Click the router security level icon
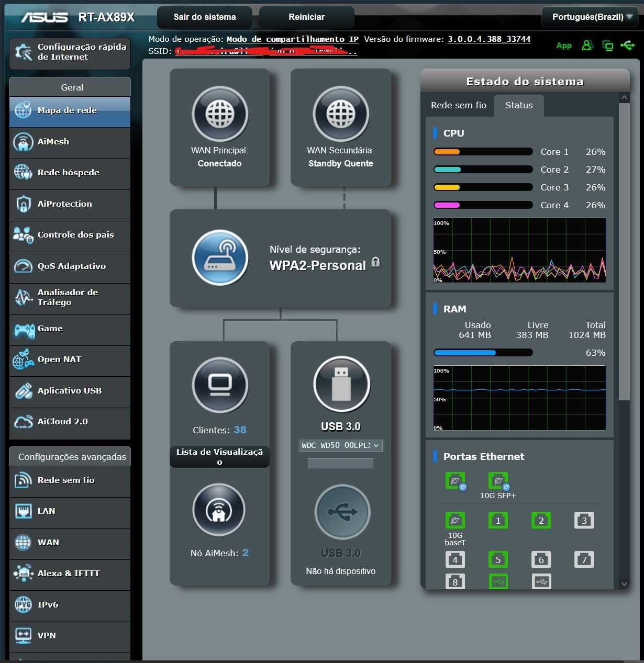This screenshot has height=663, width=644. click(x=220, y=257)
